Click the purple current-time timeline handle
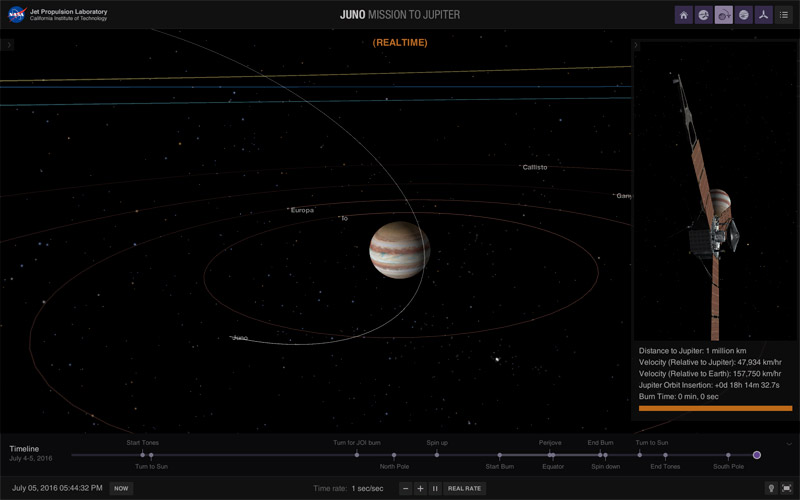The image size is (800, 500). coord(757,455)
